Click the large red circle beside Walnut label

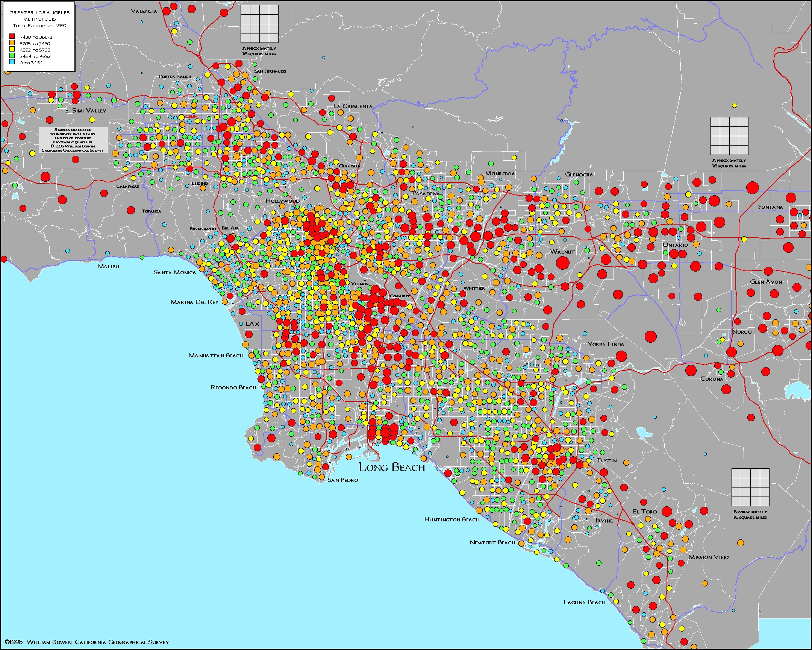[x=563, y=263]
